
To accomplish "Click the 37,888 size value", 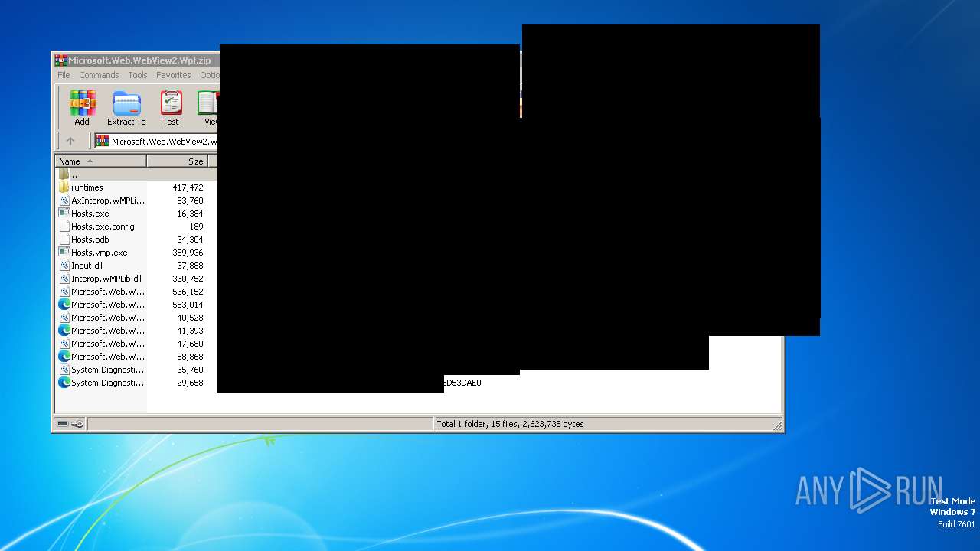I will pyautogui.click(x=190, y=266).
